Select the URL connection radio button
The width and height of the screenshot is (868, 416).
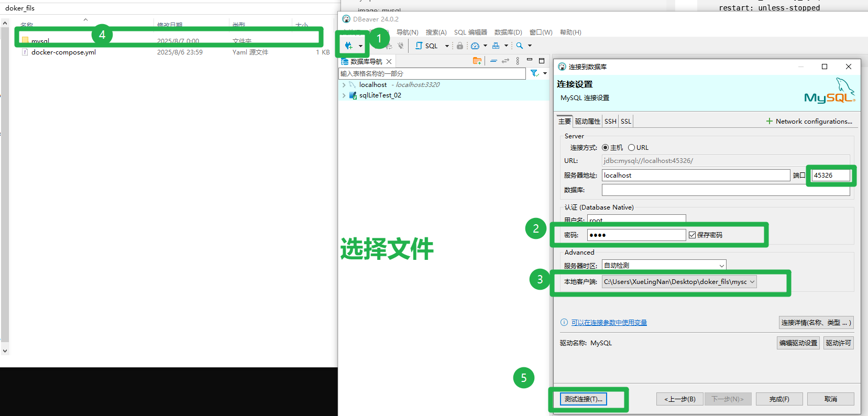pos(631,148)
